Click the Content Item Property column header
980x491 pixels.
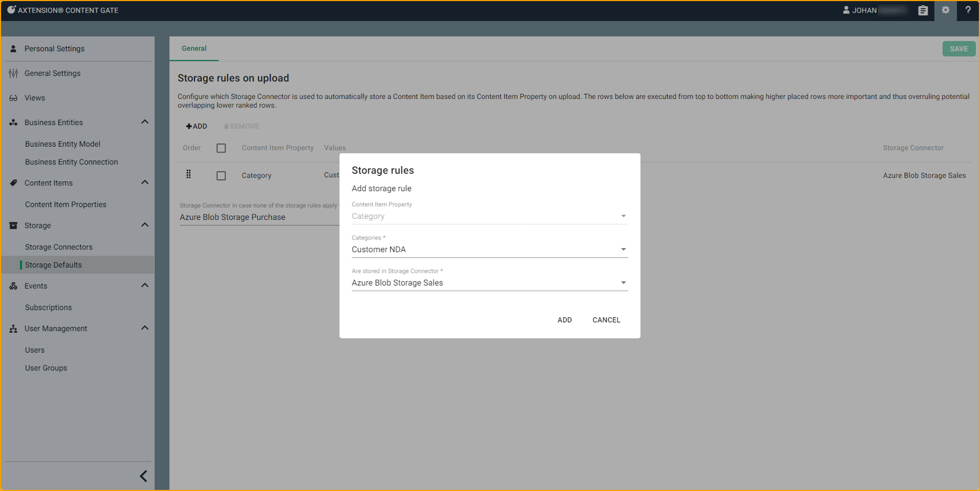pyautogui.click(x=277, y=148)
